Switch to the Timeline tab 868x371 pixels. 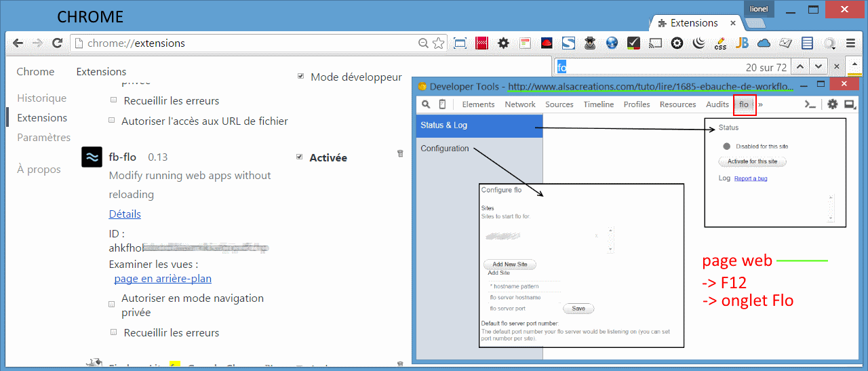point(599,104)
